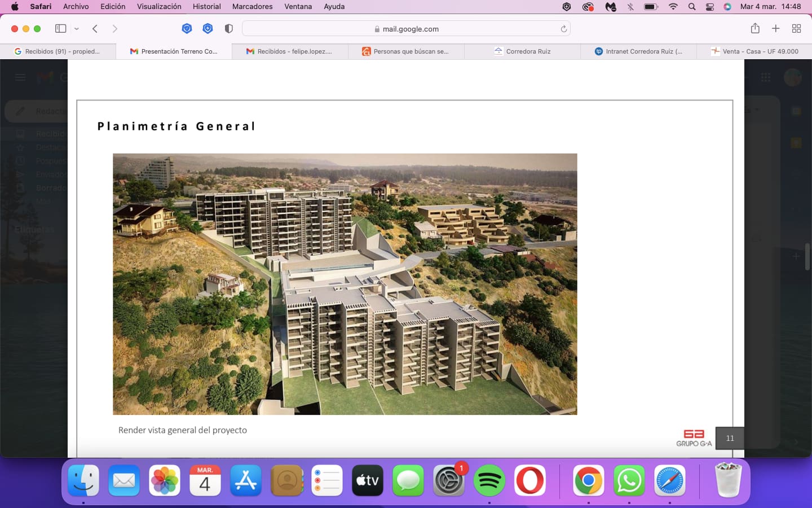Open Contacts from the Dock
Screen dimensions: 812x508
(286, 480)
